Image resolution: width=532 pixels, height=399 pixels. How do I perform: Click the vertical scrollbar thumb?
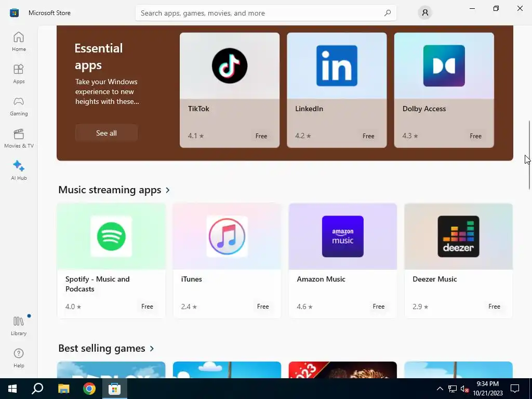coord(529,154)
